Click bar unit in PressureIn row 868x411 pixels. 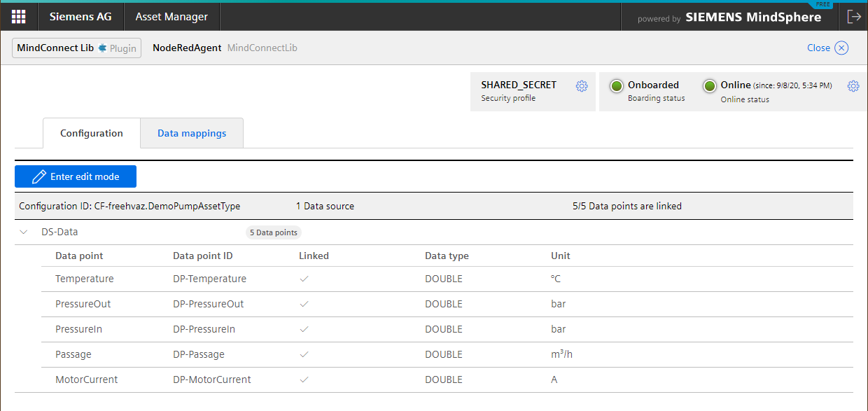(559, 329)
